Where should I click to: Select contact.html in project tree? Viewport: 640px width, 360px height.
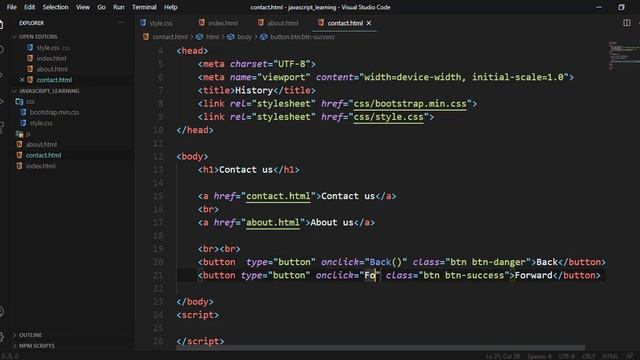coord(43,155)
